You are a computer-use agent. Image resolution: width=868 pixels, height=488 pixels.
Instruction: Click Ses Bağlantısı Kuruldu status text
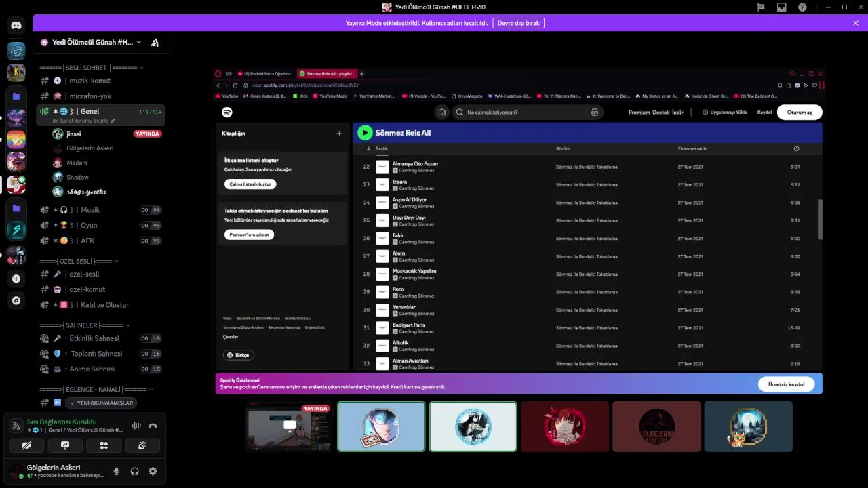pos(62,422)
